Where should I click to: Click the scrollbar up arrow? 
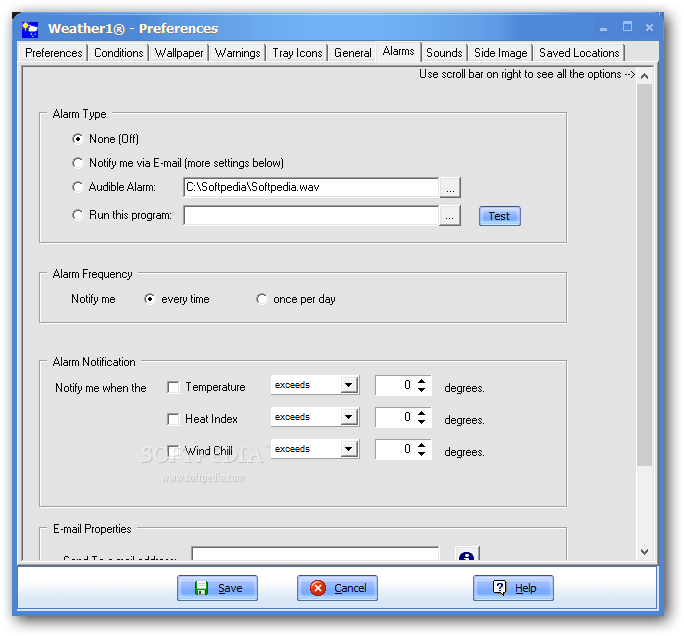click(x=644, y=76)
